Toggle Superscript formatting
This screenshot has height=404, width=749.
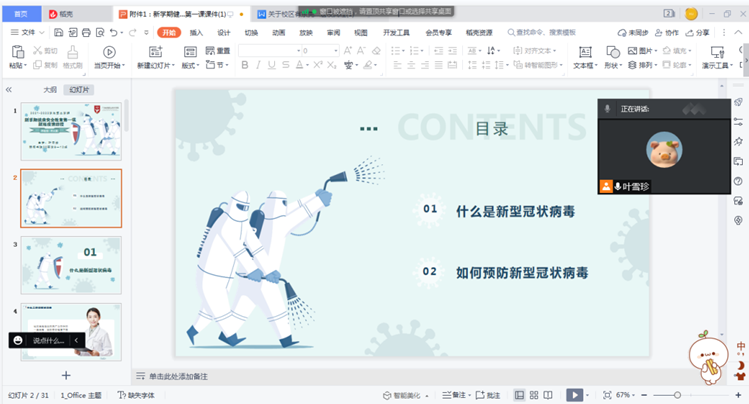tap(318, 65)
